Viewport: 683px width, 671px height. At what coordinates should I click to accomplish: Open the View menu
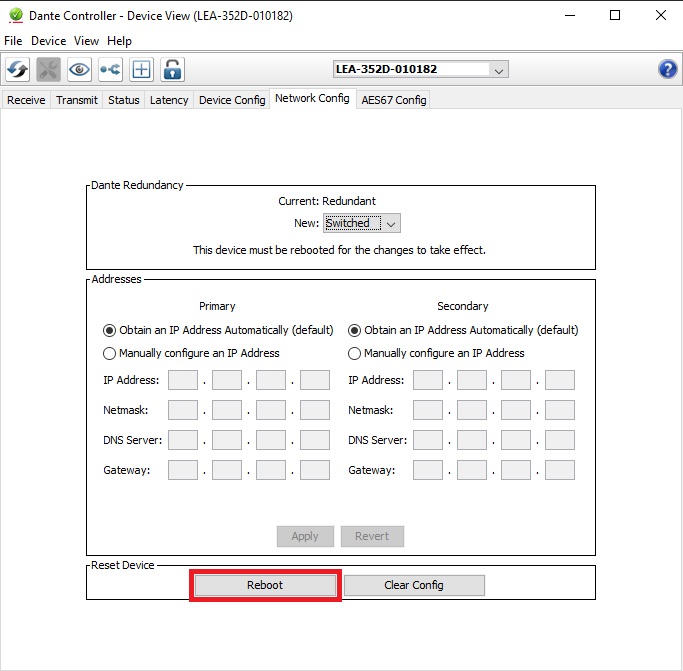click(86, 41)
